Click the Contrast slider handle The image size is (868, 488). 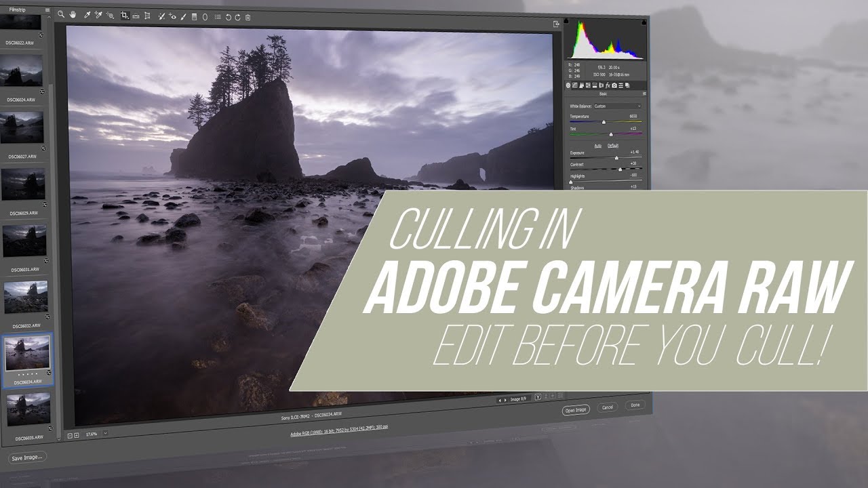(x=620, y=169)
